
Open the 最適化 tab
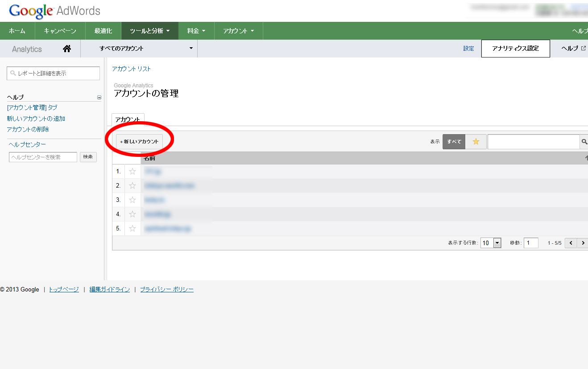103,31
